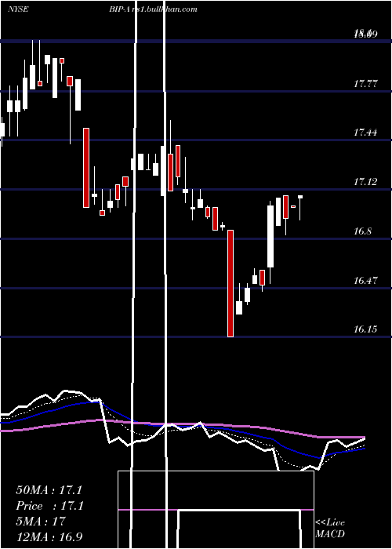Screen dimensions: 392x549
Task: Click the 16.8 price axis label
Action: point(362,231)
